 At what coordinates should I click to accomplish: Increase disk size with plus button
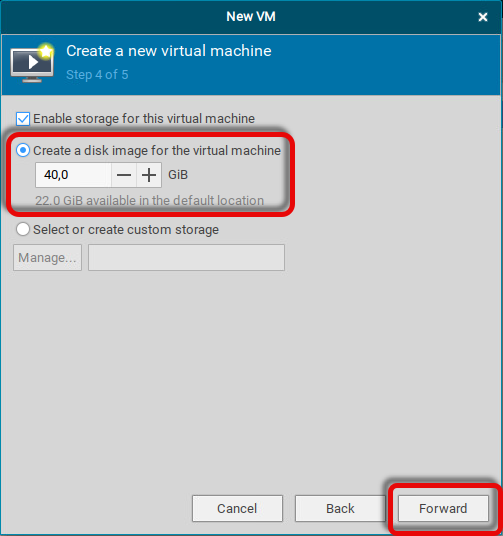click(x=149, y=175)
